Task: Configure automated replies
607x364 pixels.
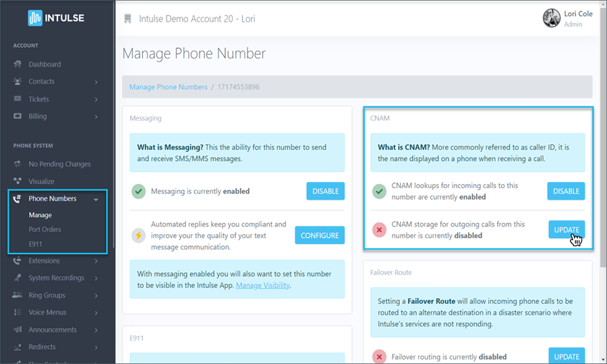Action: [319, 235]
